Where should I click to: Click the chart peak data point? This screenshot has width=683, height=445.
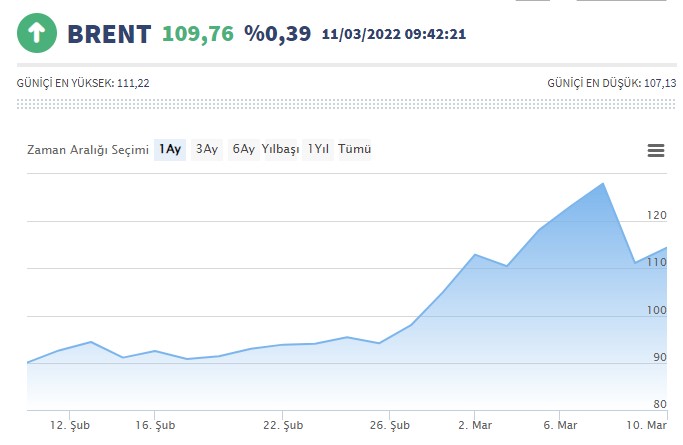[x=603, y=183]
